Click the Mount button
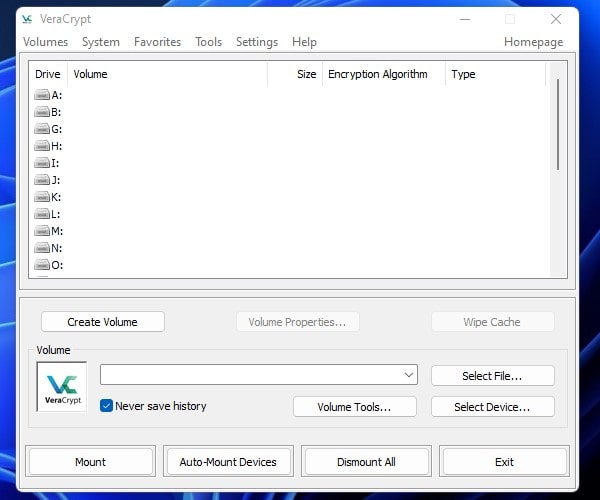 pyautogui.click(x=91, y=462)
